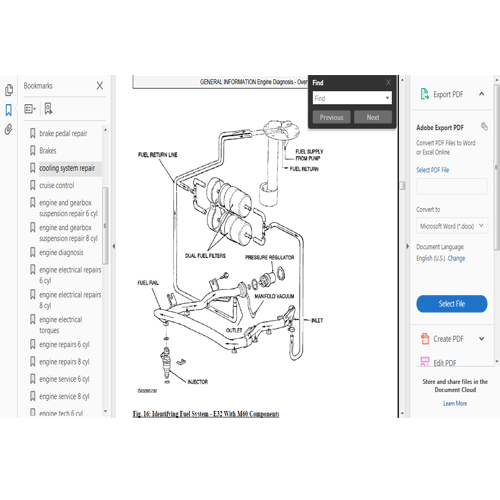Click the add new bookmark icon

pyautogui.click(x=48, y=109)
